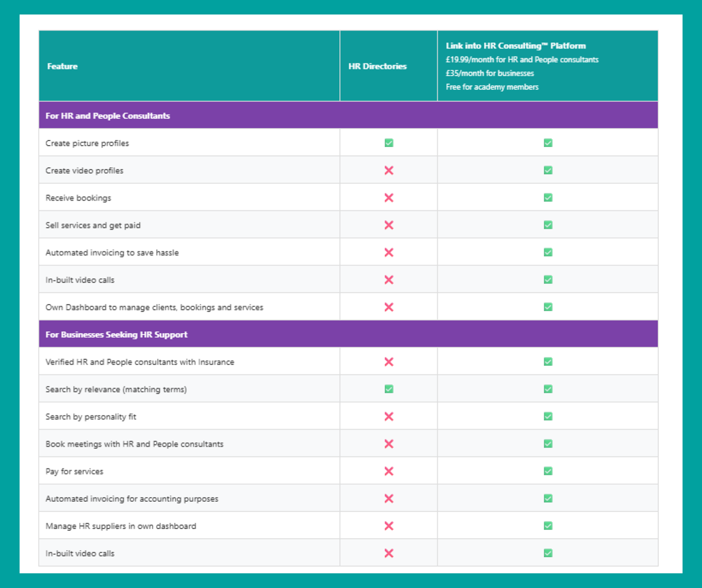This screenshot has width=702, height=588.
Task: Click green checkmark for Manage HR suppliers row
Action: pyautogui.click(x=548, y=525)
